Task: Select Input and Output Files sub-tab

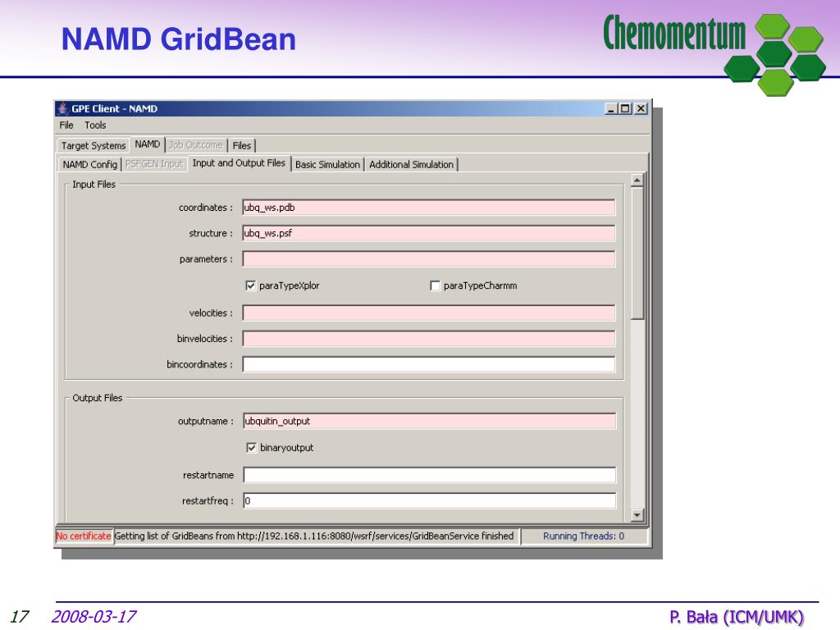Action: (x=239, y=163)
